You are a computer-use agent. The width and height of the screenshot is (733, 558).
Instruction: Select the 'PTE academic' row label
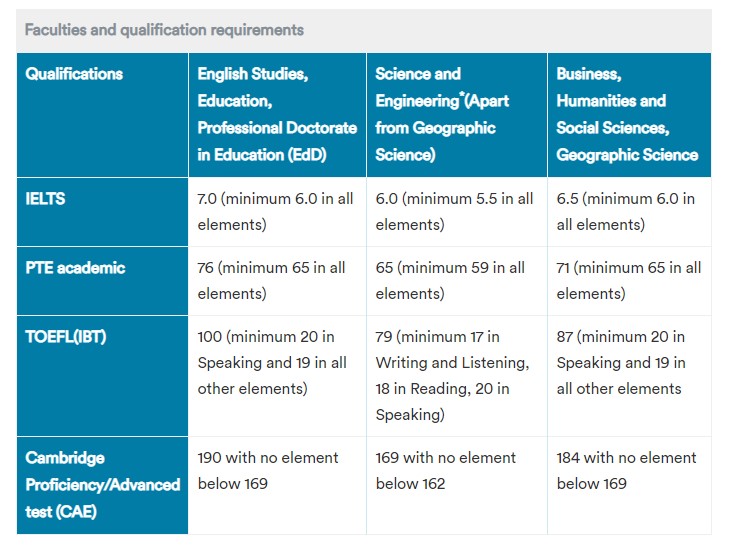76,268
